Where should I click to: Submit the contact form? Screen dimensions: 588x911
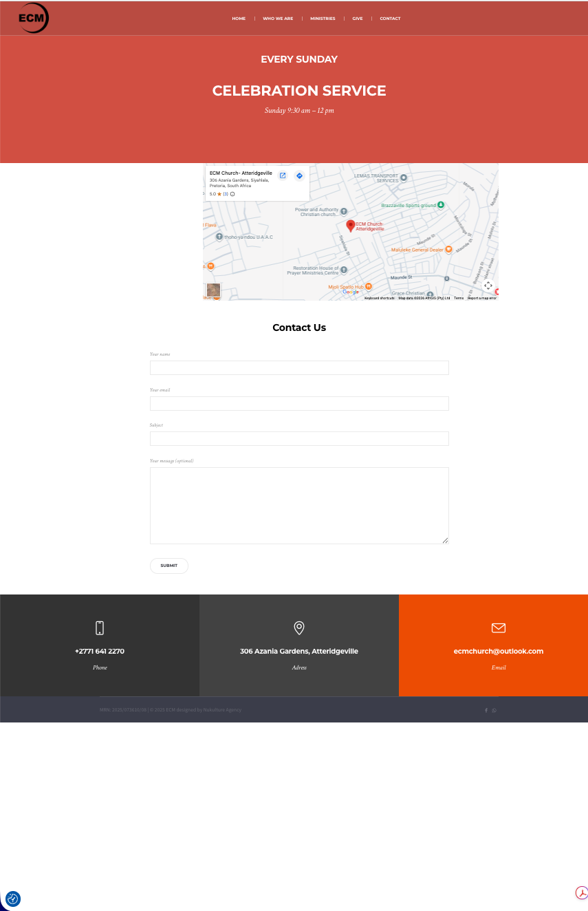point(169,566)
